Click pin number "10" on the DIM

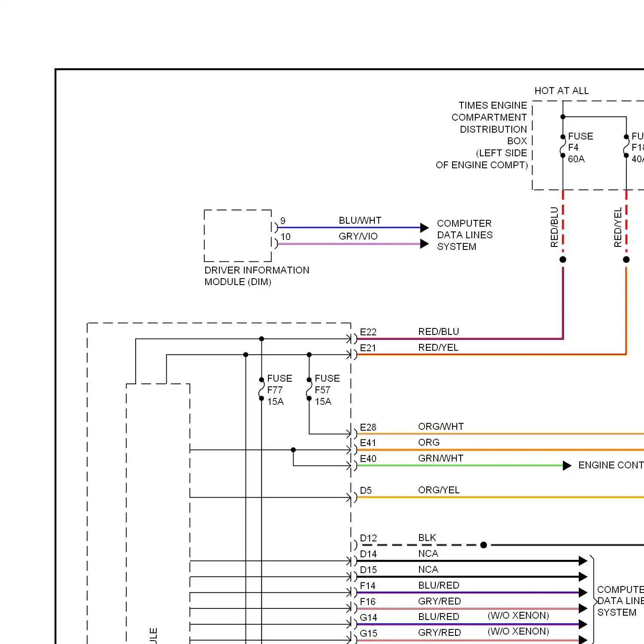[x=286, y=237]
